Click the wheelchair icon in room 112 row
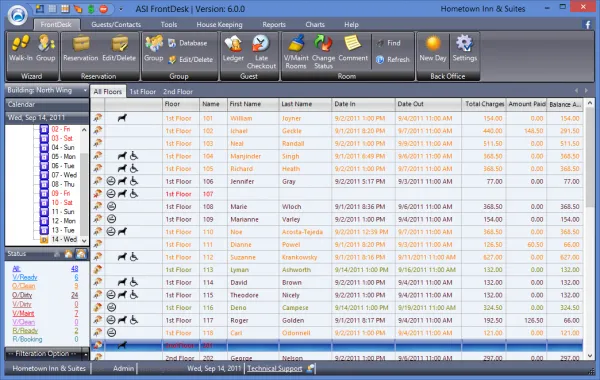Viewport: 600px width, 380px height. tap(134, 257)
